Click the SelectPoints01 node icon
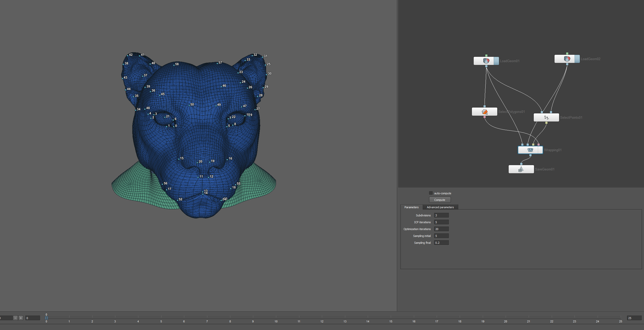The image size is (644, 330). click(x=546, y=117)
